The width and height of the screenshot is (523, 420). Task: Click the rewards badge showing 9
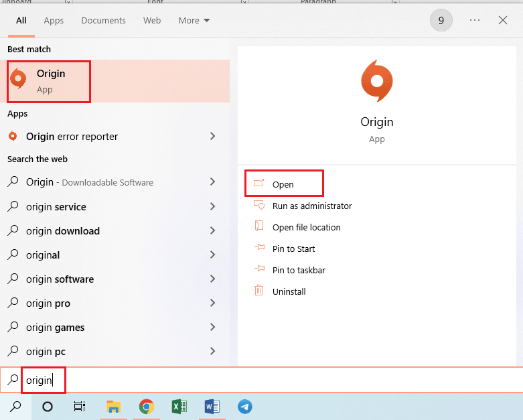(x=441, y=20)
